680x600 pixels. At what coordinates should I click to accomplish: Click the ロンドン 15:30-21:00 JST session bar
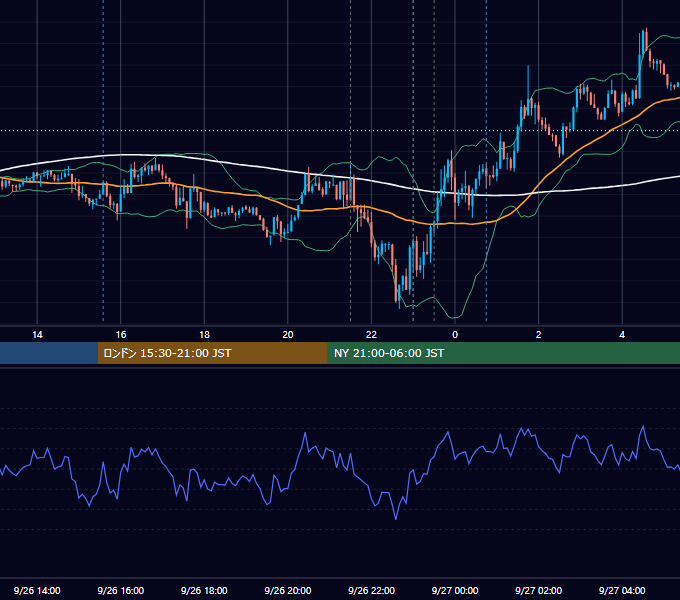(212, 353)
